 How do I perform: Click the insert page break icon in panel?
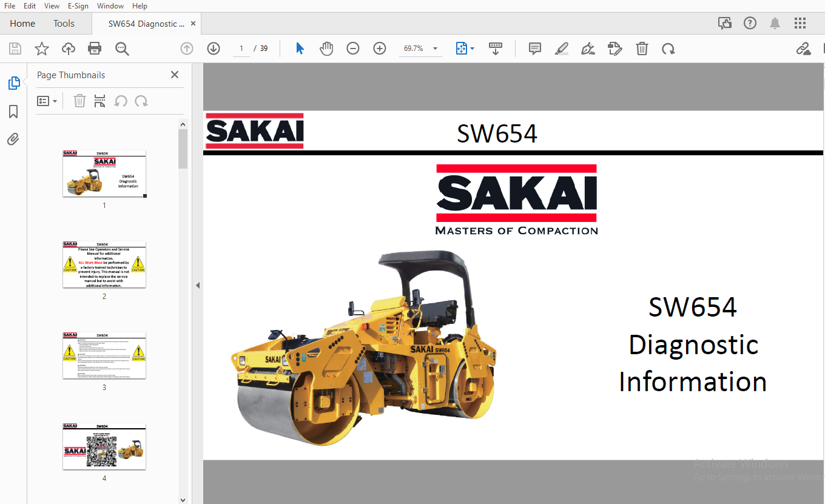(100, 101)
